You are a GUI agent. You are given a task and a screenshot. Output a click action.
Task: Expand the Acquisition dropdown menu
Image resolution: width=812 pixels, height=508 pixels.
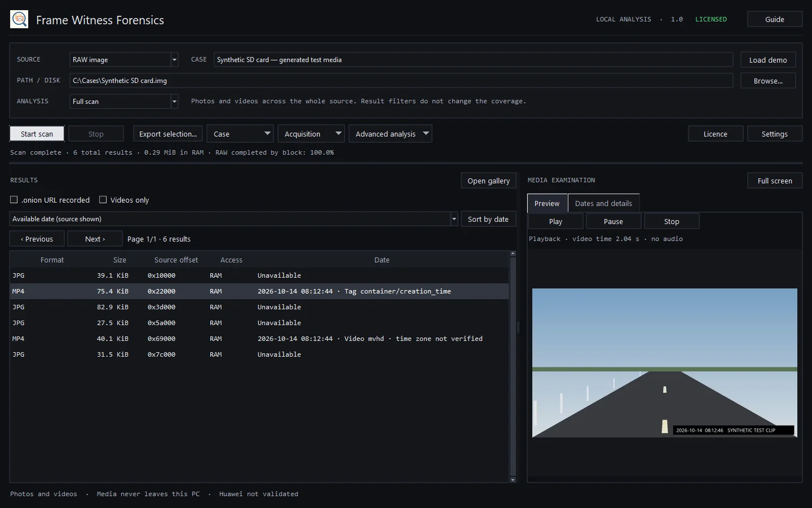point(311,134)
